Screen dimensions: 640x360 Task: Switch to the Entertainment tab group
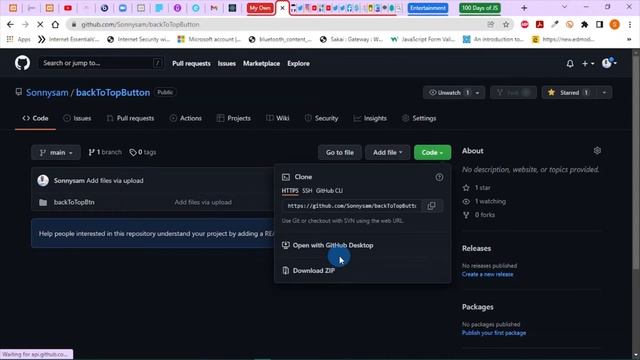pos(428,8)
